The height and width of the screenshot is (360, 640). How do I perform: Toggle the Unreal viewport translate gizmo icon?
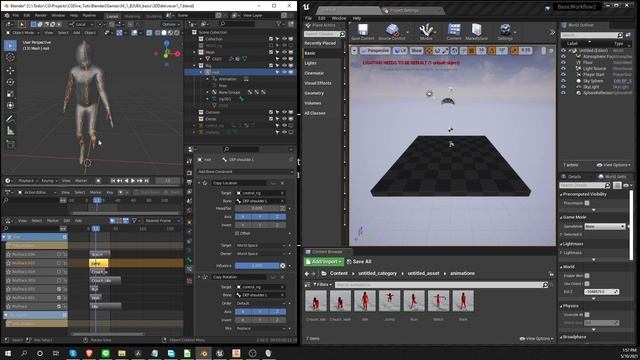coord(429,51)
